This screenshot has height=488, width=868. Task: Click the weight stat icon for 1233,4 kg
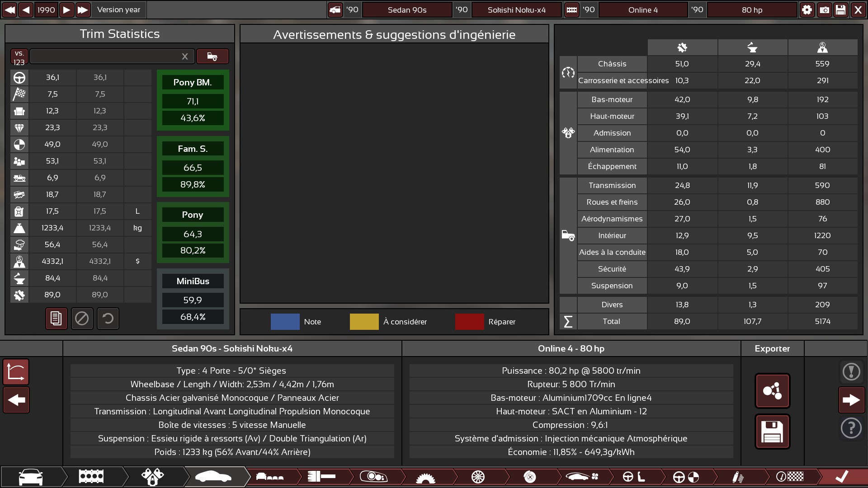[x=19, y=228]
